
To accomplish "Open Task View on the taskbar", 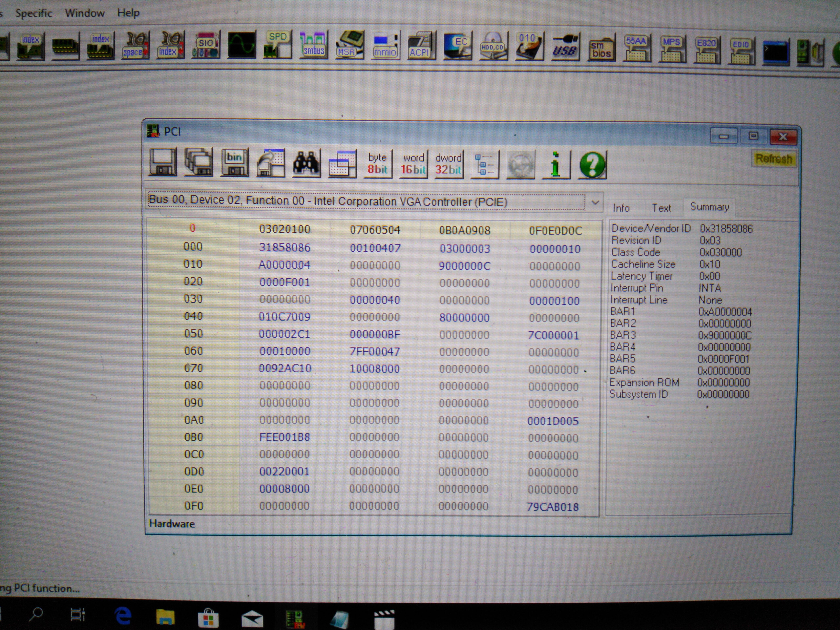I will point(78,614).
